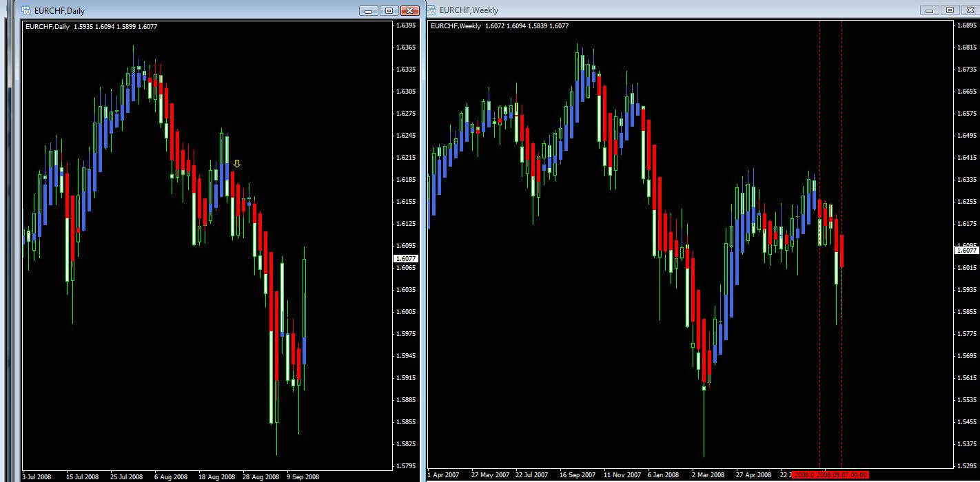Click the 9 Sep 2008 date label
The image size is (980, 482).
point(303,476)
